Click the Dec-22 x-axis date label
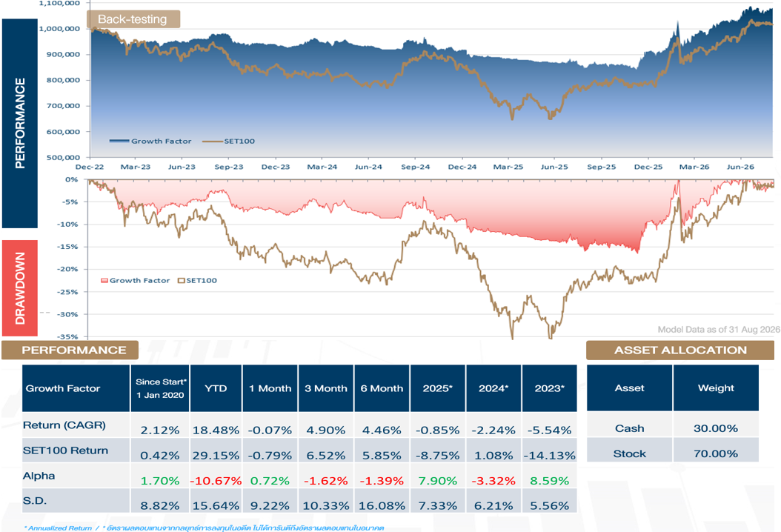 click(90, 167)
